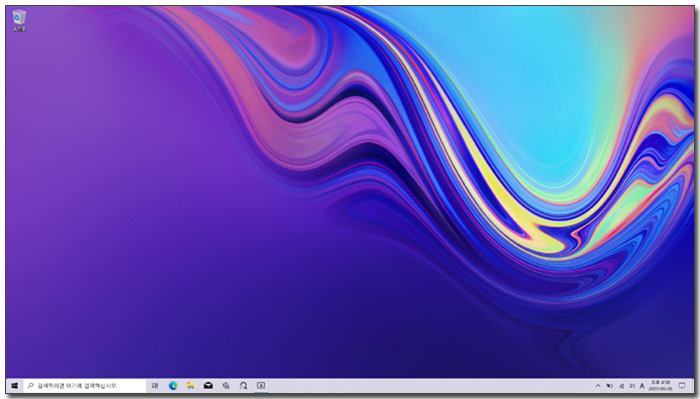Open the clock and date flyout

click(x=660, y=386)
